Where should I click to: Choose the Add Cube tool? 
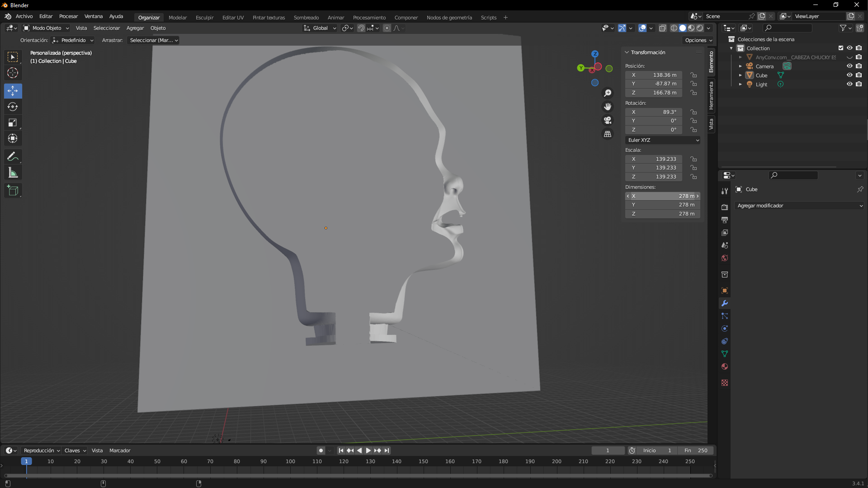click(13, 191)
